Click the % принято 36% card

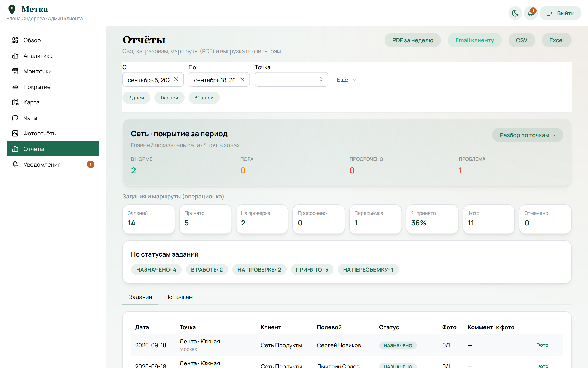(x=432, y=219)
